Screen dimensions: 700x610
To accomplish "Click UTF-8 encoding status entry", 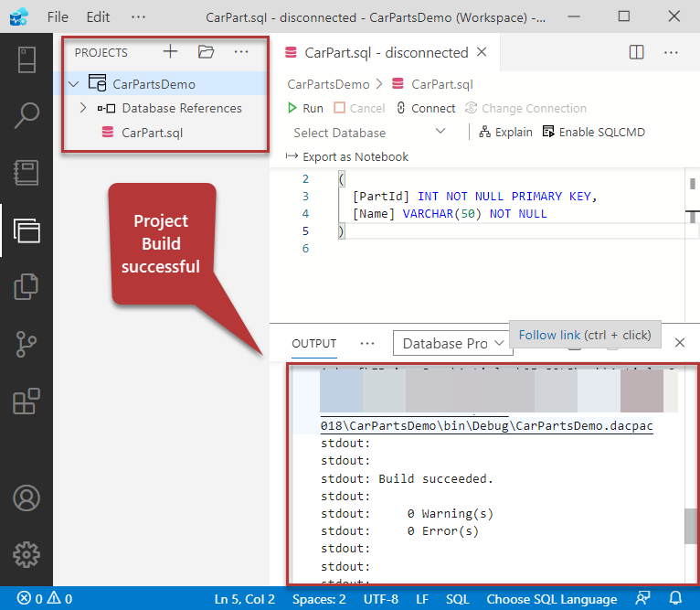I will coord(381,599).
